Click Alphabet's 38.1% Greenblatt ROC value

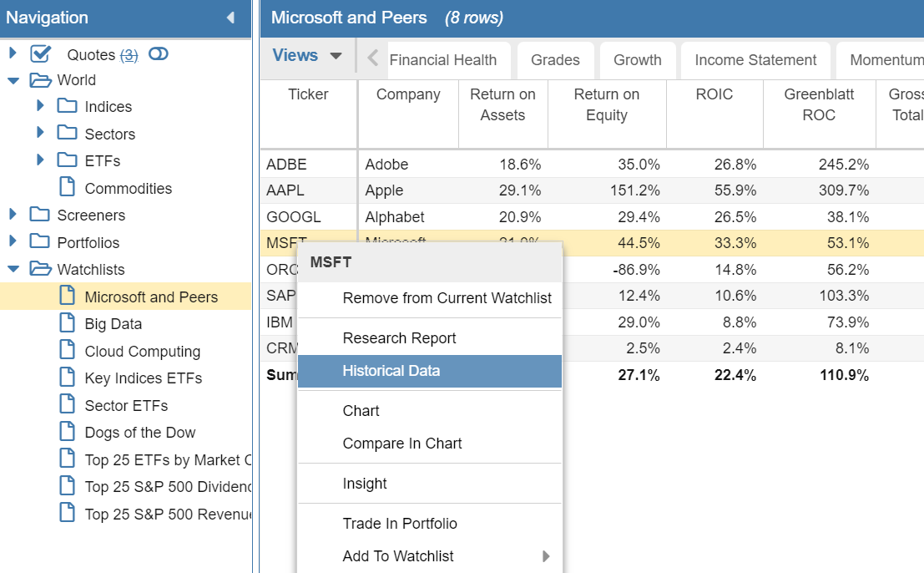tap(847, 217)
